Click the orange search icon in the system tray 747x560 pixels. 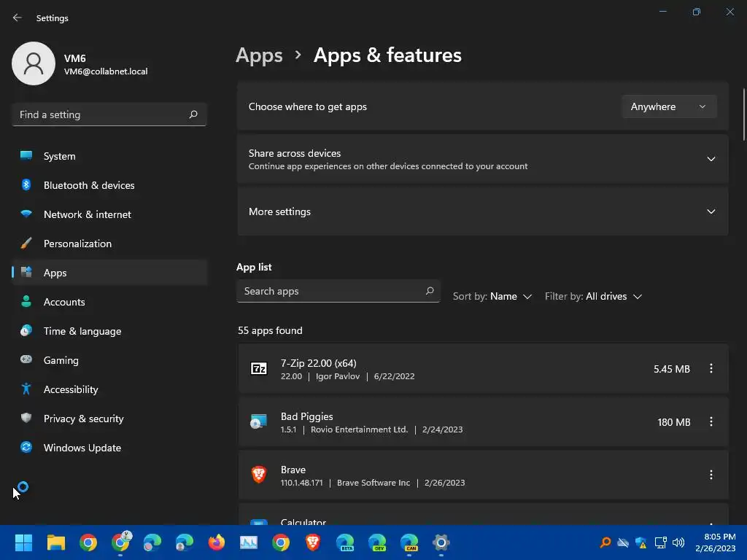pos(605,542)
